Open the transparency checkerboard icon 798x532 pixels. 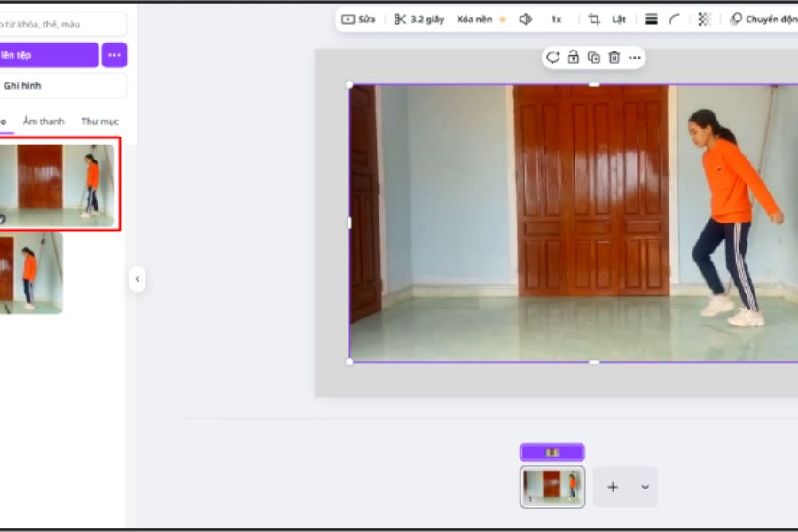(x=704, y=19)
